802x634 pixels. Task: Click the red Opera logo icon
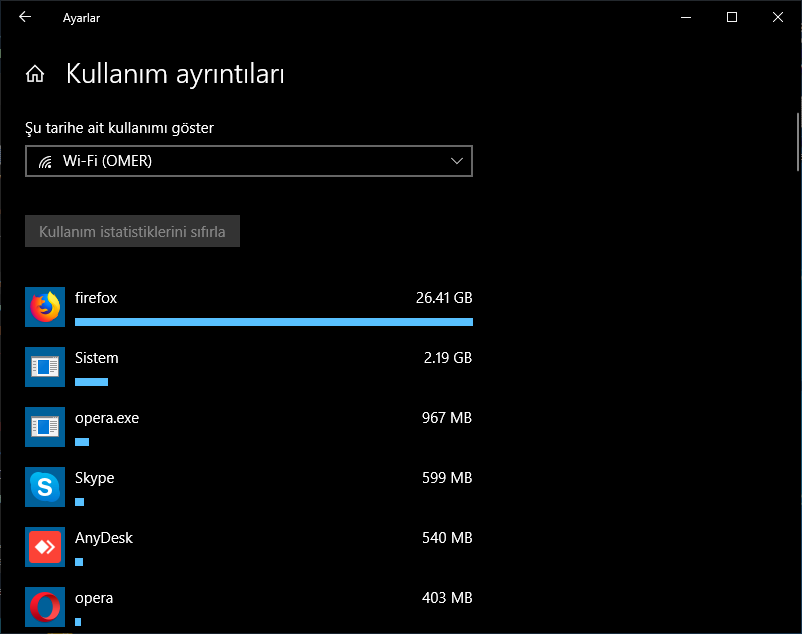[x=45, y=607]
